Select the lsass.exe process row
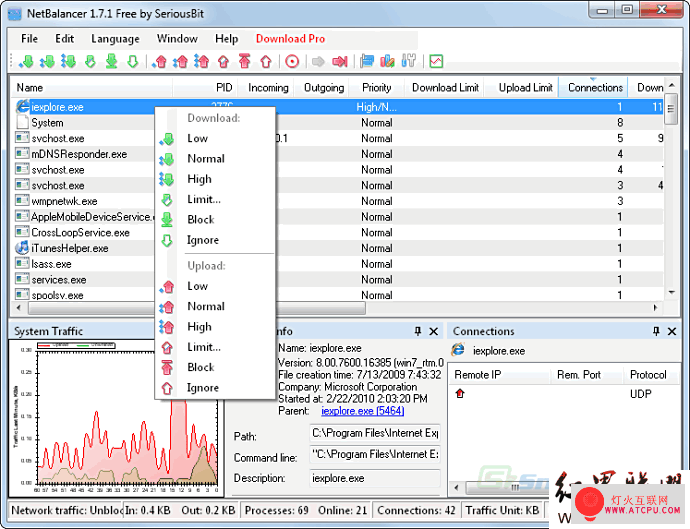Viewport: 690px width, 529px height. point(337,264)
